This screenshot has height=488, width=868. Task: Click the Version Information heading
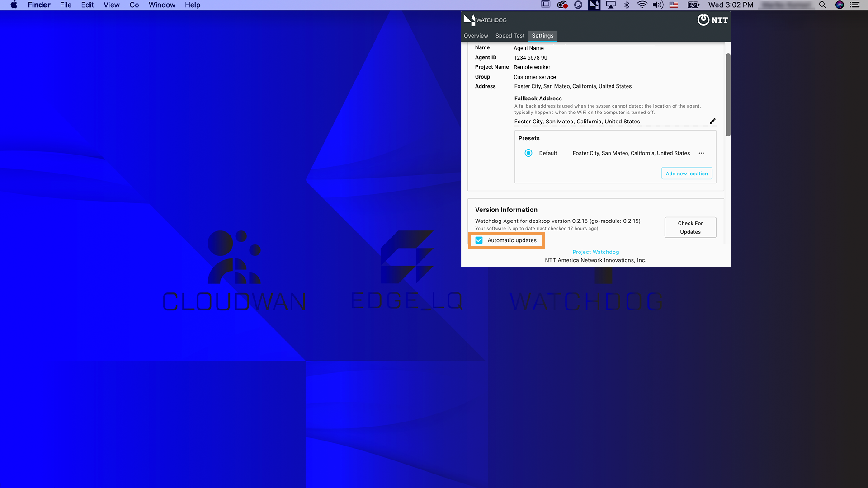click(506, 210)
